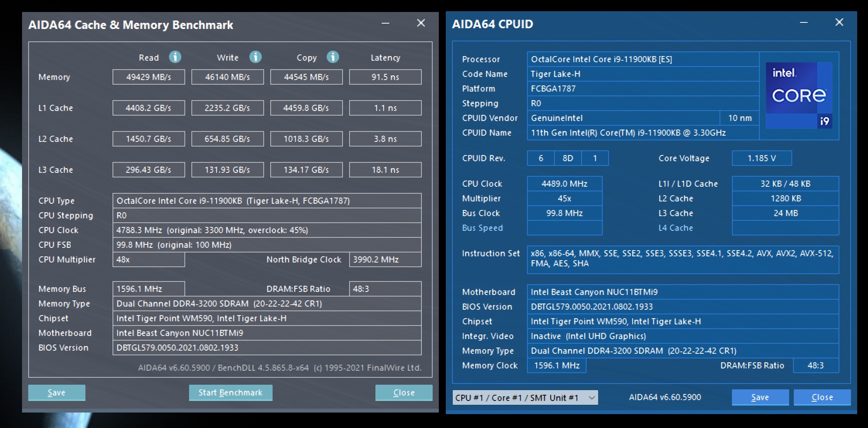The height and width of the screenshot is (428, 868).
Task: Click Memory Bus 1596.1 MHz value
Action: coord(148,289)
